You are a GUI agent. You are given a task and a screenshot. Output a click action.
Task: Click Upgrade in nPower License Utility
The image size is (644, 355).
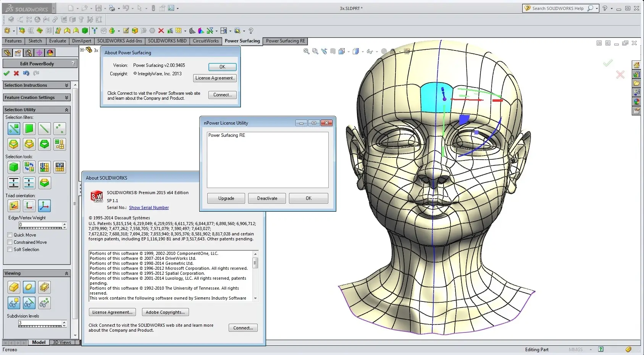coord(226,198)
